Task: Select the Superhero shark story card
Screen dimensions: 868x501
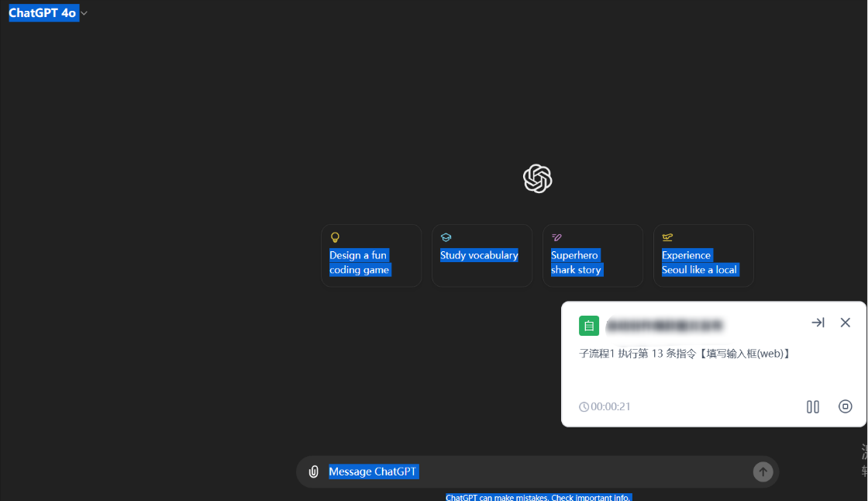Action: pyautogui.click(x=593, y=255)
